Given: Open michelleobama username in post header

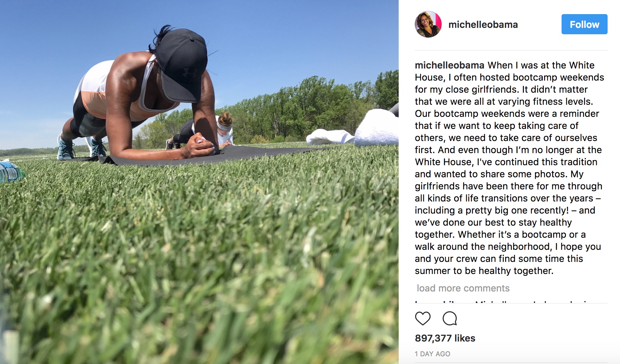Looking at the screenshot, I should point(483,25).
